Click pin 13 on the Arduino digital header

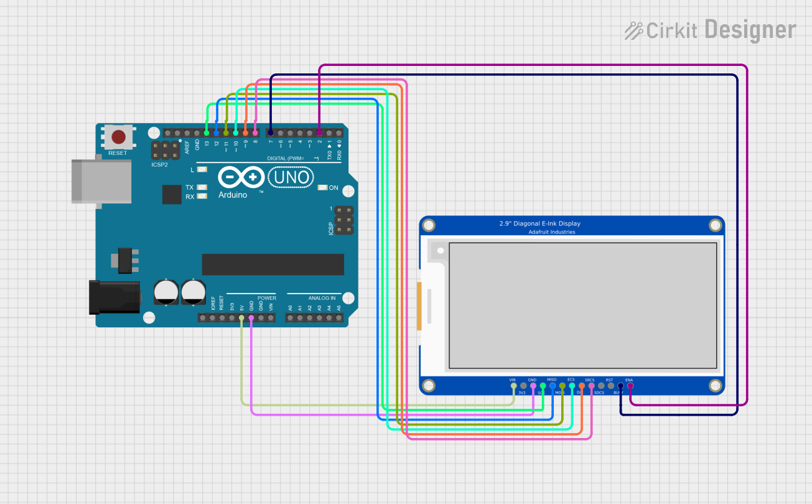[206, 133]
